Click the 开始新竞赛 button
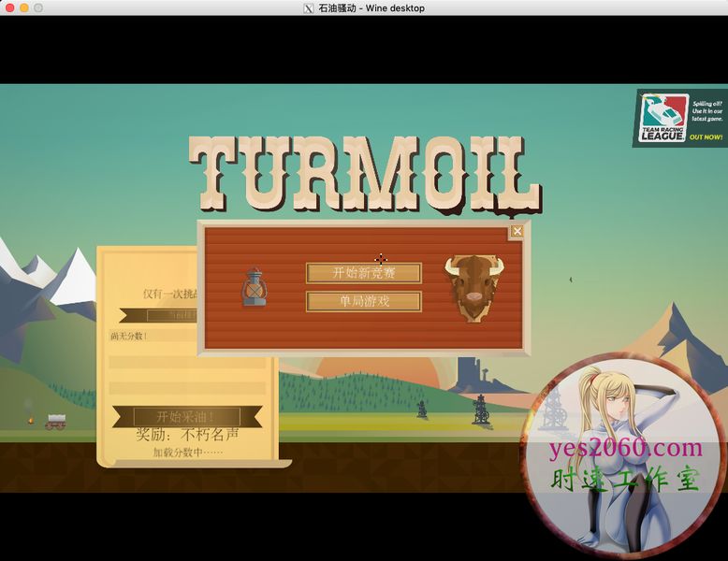 [363, 273]
